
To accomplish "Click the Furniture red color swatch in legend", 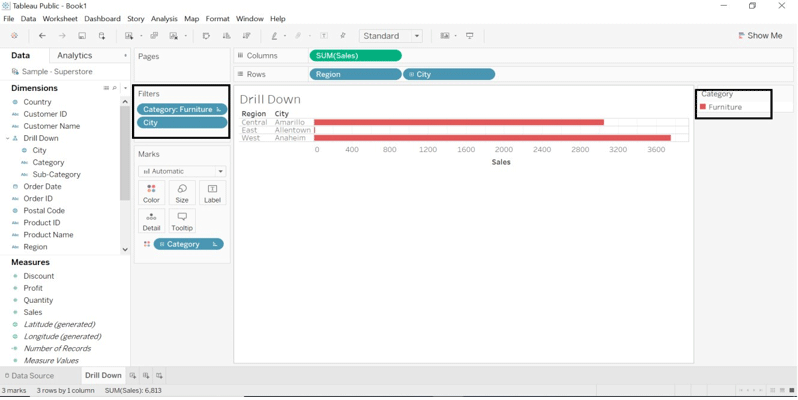I will tap(703, 107).
